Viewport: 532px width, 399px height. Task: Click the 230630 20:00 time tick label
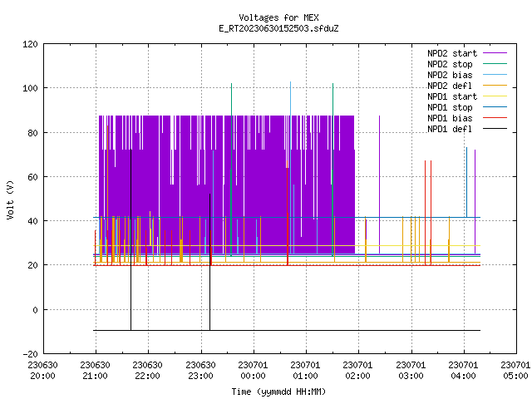tap(42, 371)
